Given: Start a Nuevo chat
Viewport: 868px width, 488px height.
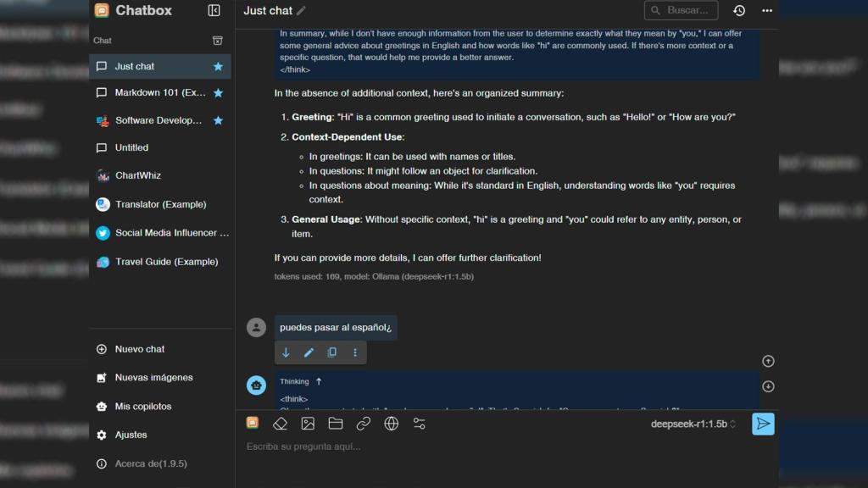Looking at the screenshot, I should [160, 349].
